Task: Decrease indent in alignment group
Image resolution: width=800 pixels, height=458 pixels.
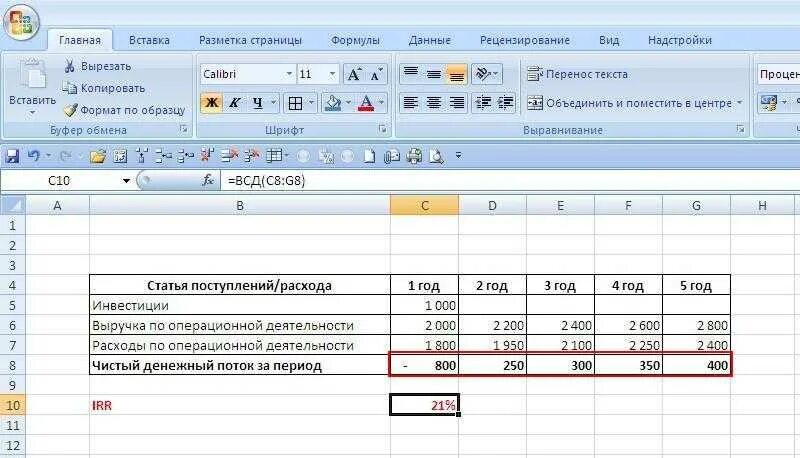Action: (483, 103)
